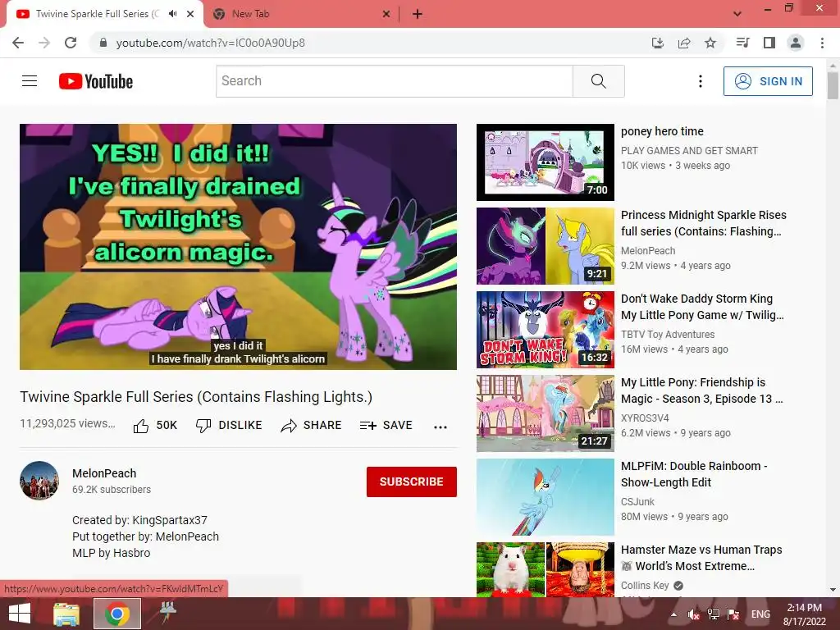Open Princess Midnight Sparkle Rises video title
The height and width of the screenshot is (630, 840).
pyautogui.click(x=703, y=223)
